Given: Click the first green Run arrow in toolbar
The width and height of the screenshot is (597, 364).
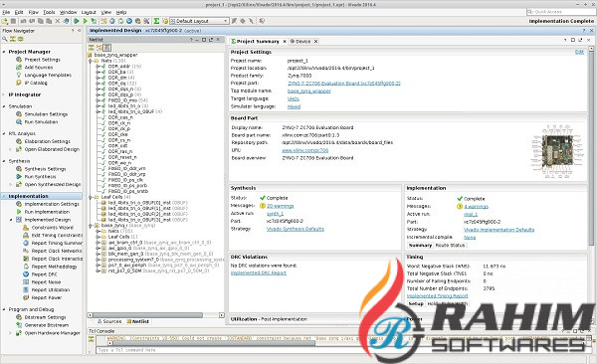Looking at the screenshot, I should pyautogui.click(x=77, y=21).
